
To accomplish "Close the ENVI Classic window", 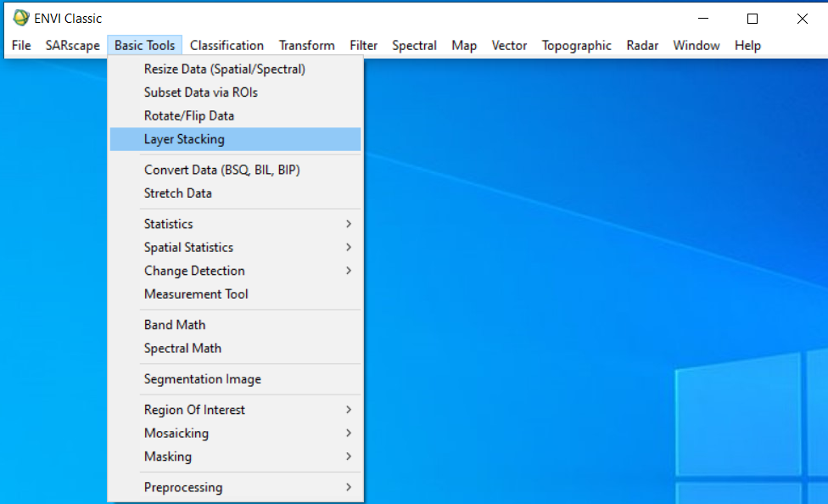I will point(803,19).
